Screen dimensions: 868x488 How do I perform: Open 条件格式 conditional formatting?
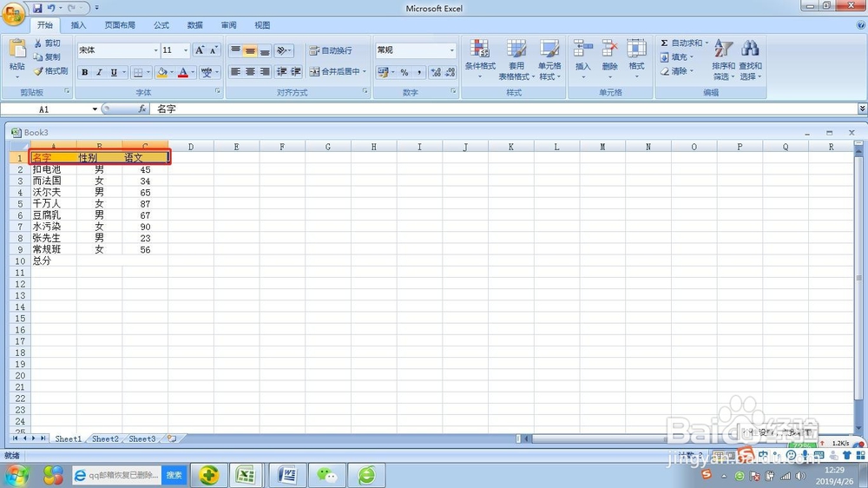pos(480,59)
